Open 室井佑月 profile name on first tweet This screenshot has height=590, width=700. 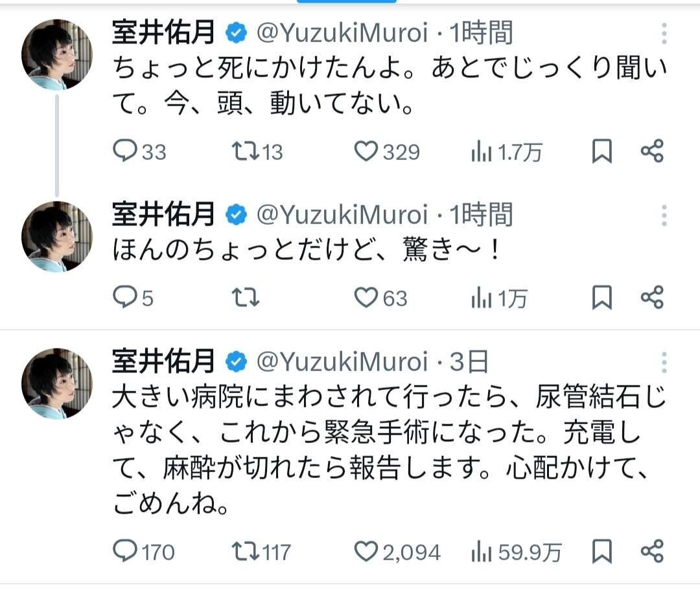tap(163, 32)
